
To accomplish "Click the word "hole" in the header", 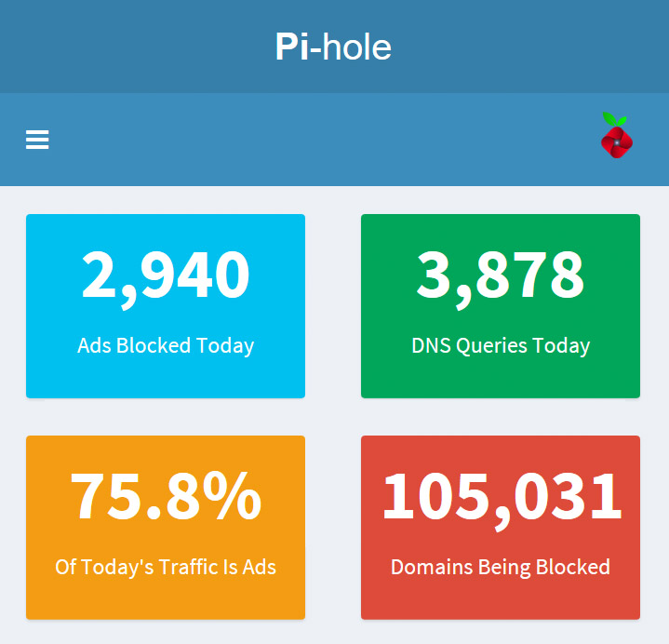I will click(357, 47).
